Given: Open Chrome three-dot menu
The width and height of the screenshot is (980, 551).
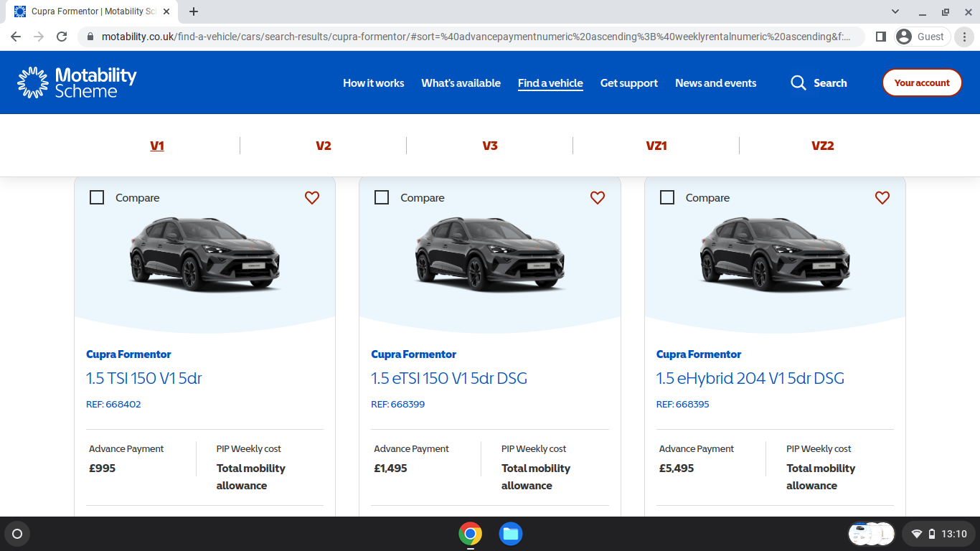Looking at the screenshot, I should (964, 37).
